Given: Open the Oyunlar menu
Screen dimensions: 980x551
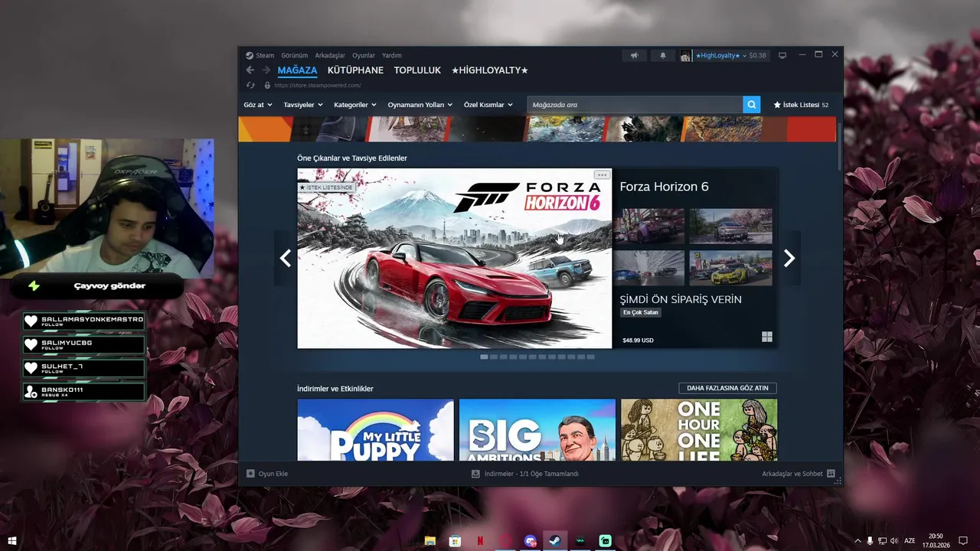Looking at the screenshot, I should point(364,55).
